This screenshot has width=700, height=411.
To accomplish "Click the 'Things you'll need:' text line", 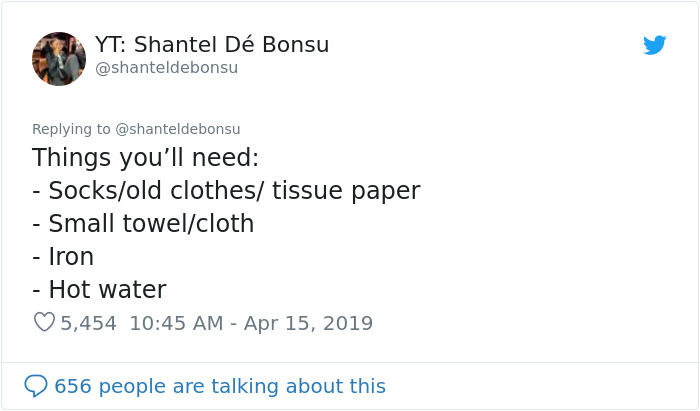I will (x=145, y=158).
